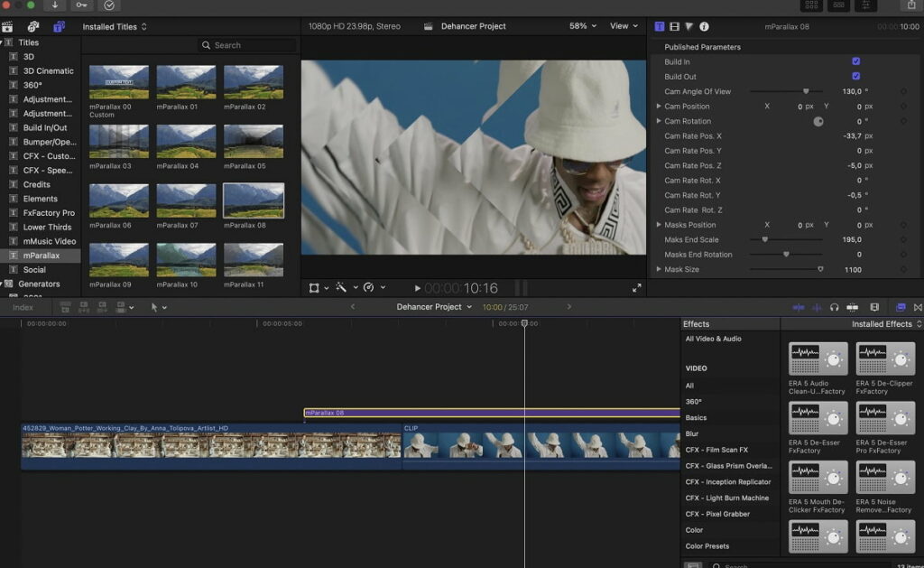Viewport: 924px width, 568px height.
Task: Toggle viewer full screen arrows icon
Action: (x=636, y=288)
